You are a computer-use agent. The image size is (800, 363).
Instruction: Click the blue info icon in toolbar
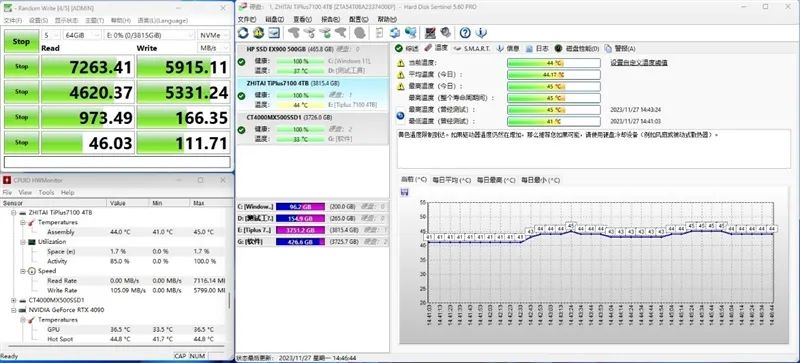tap(481, 33)
